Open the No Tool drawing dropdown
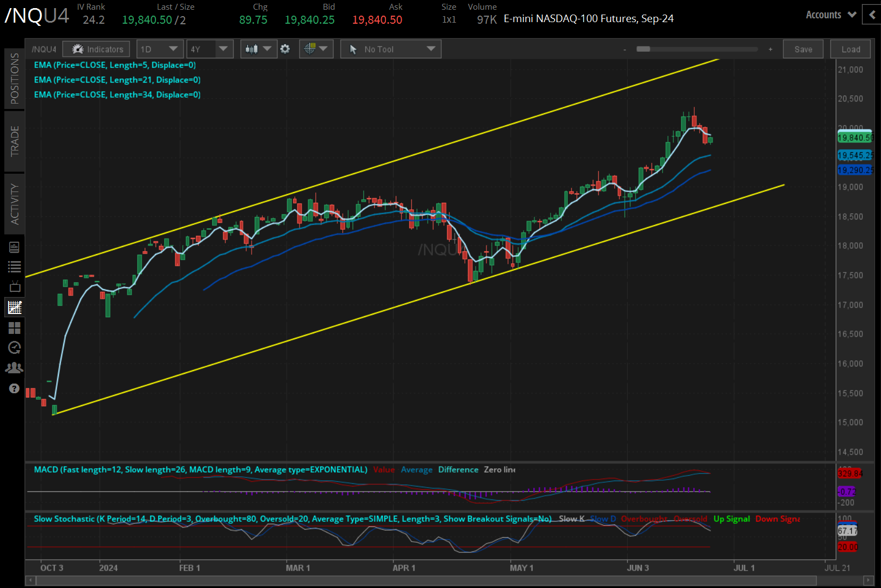This screenshot has height=588, width=881. click(391, 49)
